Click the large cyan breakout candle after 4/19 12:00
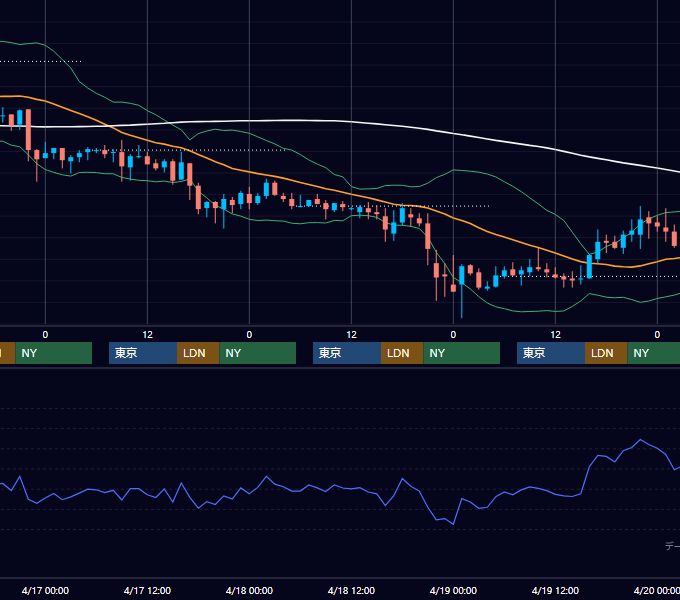 click(589, 267)
